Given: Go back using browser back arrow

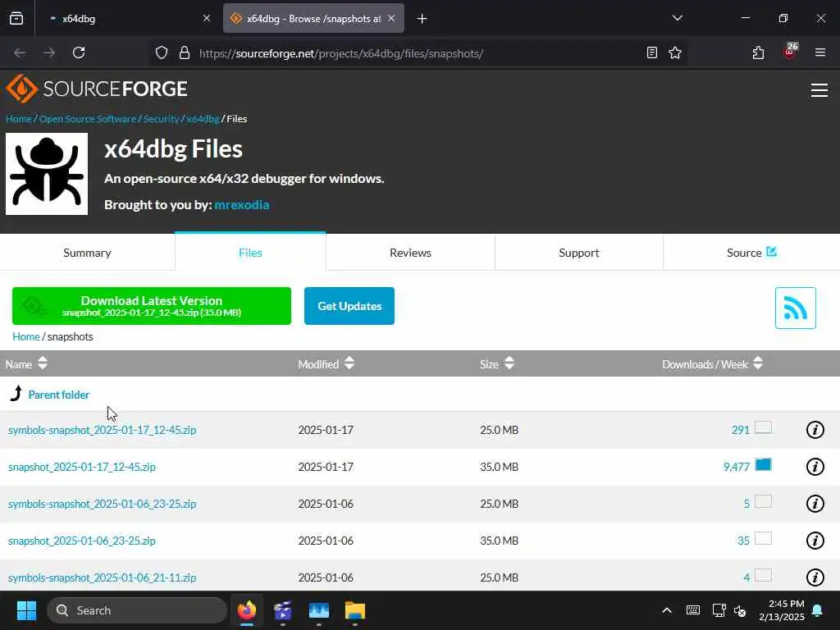Looking at the screenshot, I should [x=20, y=53].
